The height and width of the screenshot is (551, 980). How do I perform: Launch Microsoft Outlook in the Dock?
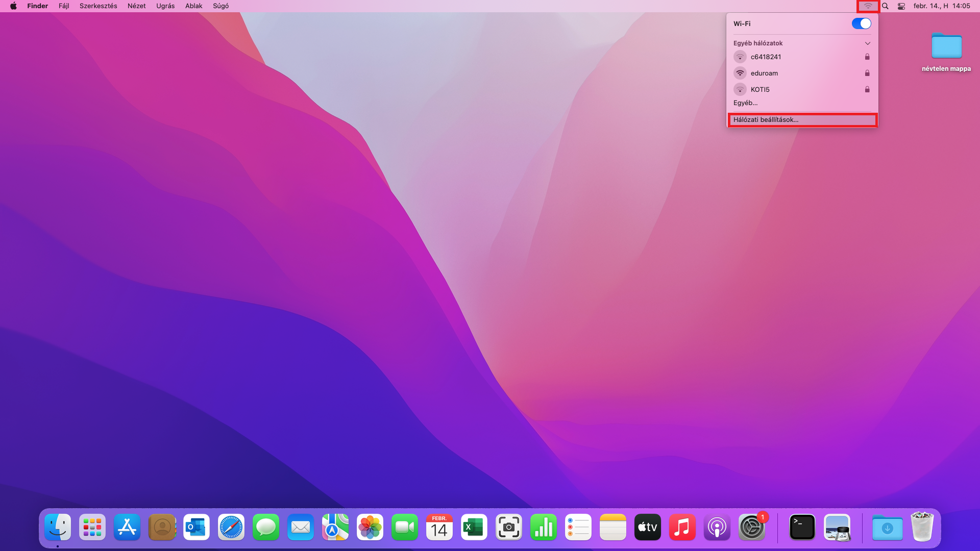point(197,528)
